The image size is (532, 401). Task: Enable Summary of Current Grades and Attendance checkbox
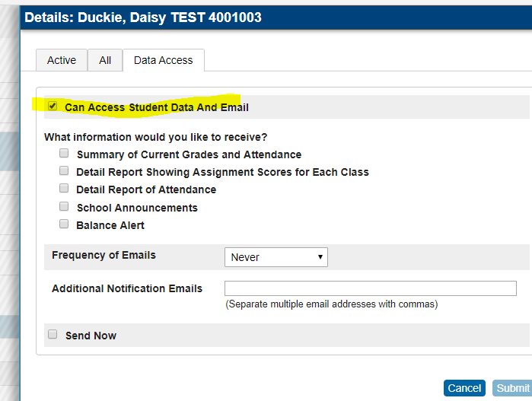tap(65, 154)
